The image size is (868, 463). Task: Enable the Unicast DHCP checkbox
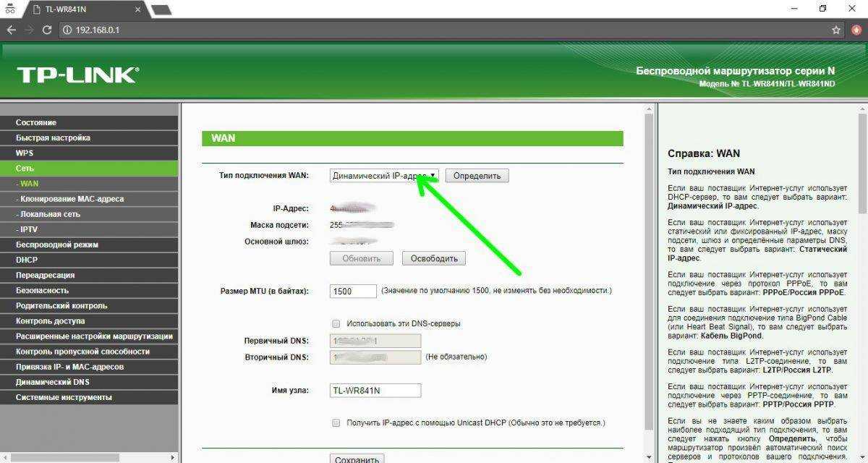click(x=336, y=422)
